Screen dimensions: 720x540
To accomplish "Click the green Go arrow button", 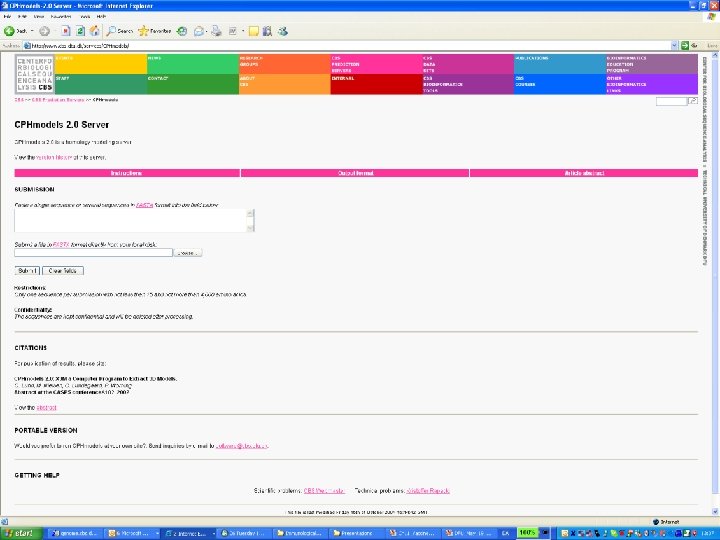I will point(685,45).
